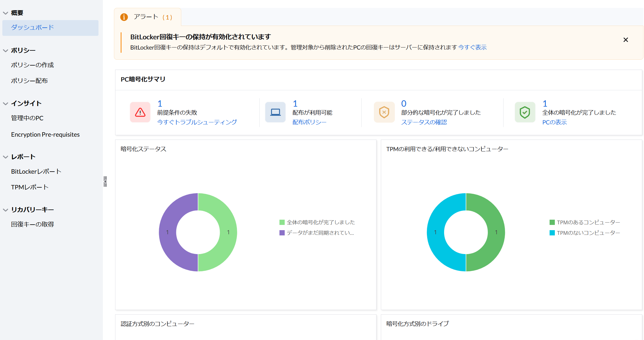The height and width of the screenshot is (340, 644).
Task: Toggle the 全体の暗号化が完了しました legend swatch
Action: coord(282,222)
